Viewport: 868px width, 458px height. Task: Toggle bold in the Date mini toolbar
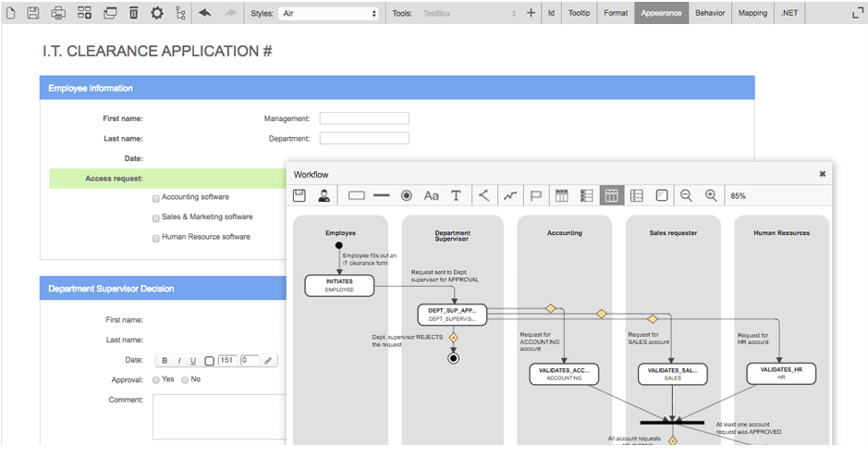point(165,361)
